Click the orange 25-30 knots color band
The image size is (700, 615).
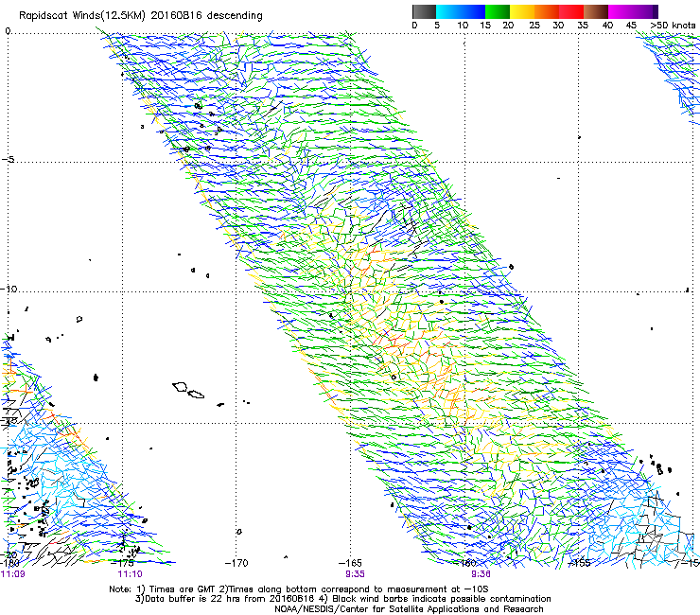pos(547,12)
